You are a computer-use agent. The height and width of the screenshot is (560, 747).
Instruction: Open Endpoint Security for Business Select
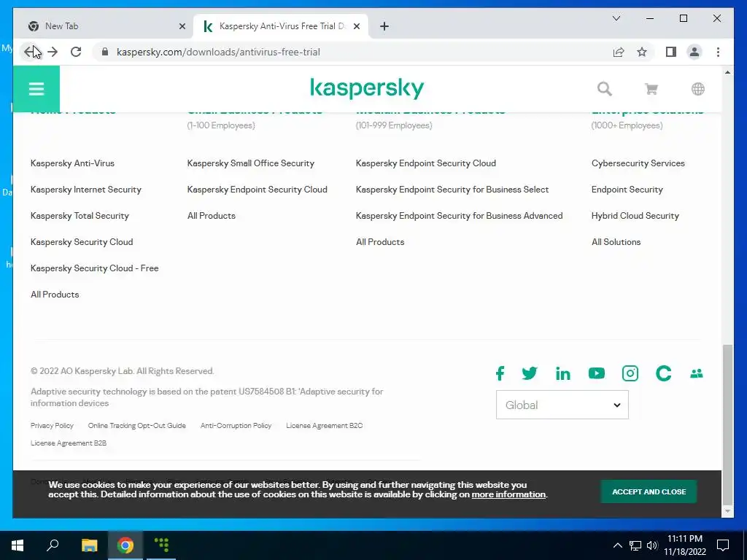[452, 190]
